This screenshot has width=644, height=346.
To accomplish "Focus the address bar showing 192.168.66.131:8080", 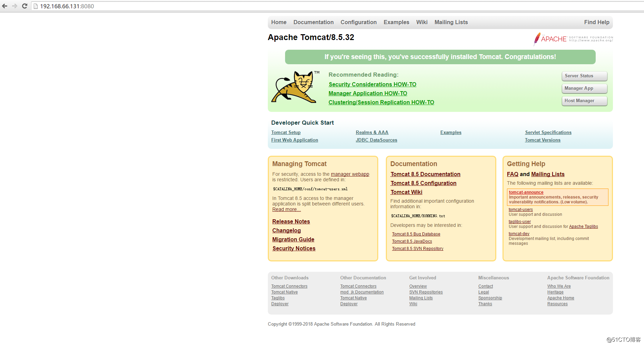I will [x=338, y=6].
